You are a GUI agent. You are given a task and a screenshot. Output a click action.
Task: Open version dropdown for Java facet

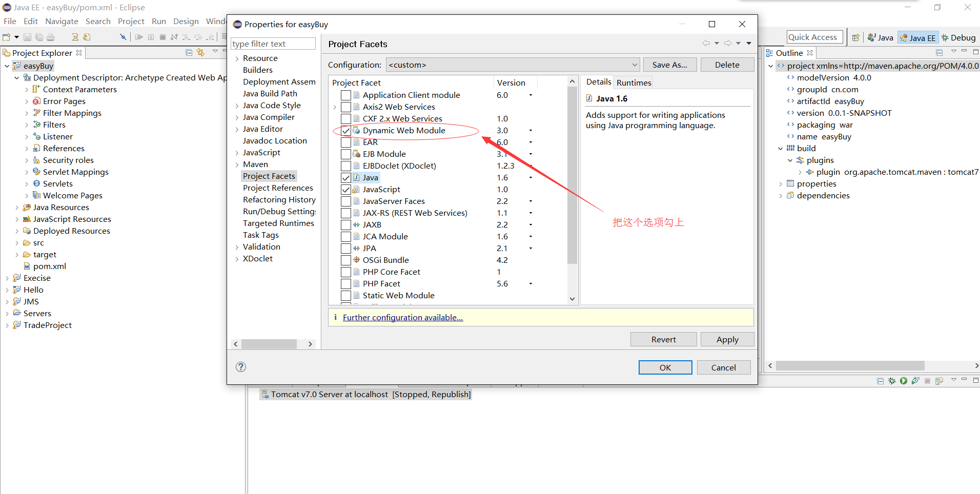tap(530, 178)
